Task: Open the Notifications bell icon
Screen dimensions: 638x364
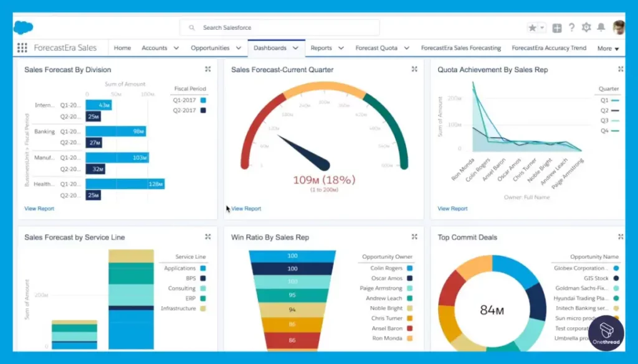Action: coord(601,27)
